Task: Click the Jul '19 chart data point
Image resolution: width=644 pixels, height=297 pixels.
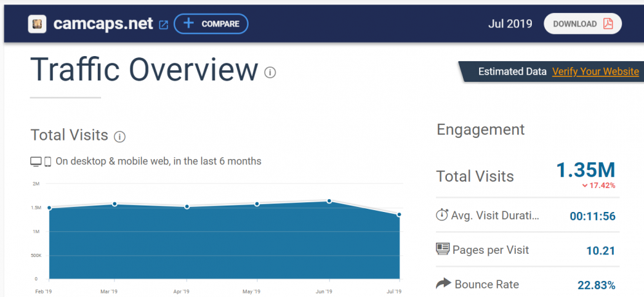Action: 399,215
